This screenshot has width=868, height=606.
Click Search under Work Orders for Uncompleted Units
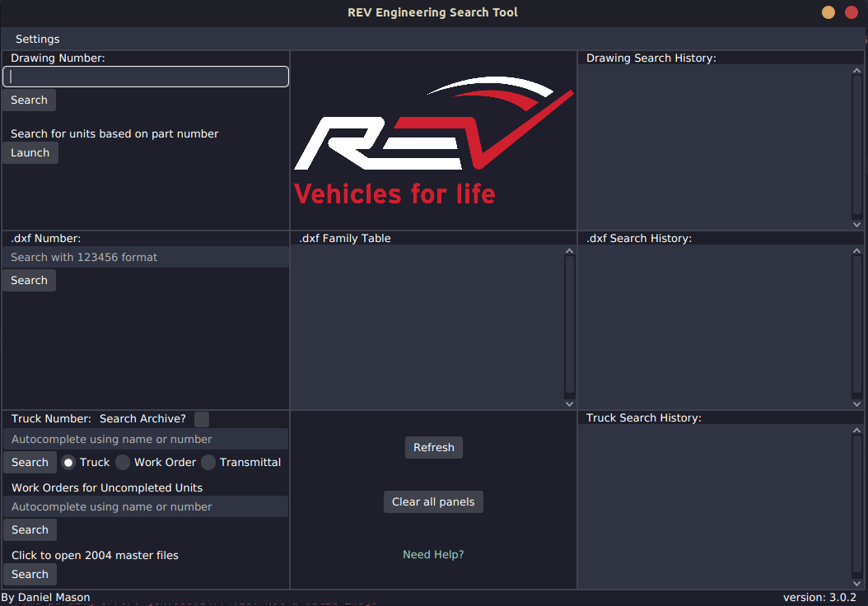click(30, 529)
